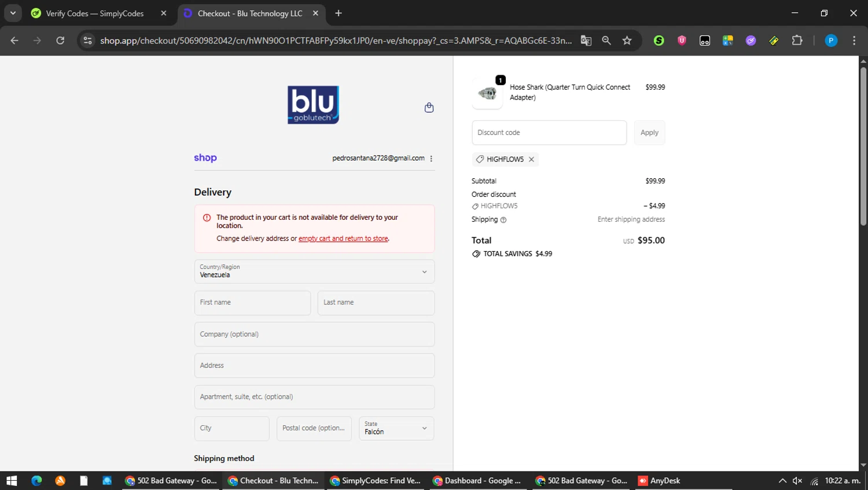Click the City field

pyautogui.click(x=231, y=429)
